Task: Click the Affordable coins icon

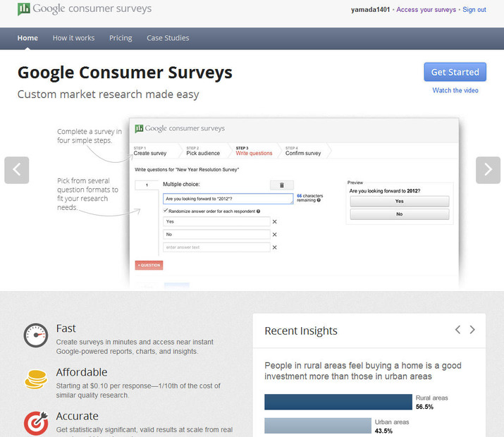Action: (x=36, y=379)
